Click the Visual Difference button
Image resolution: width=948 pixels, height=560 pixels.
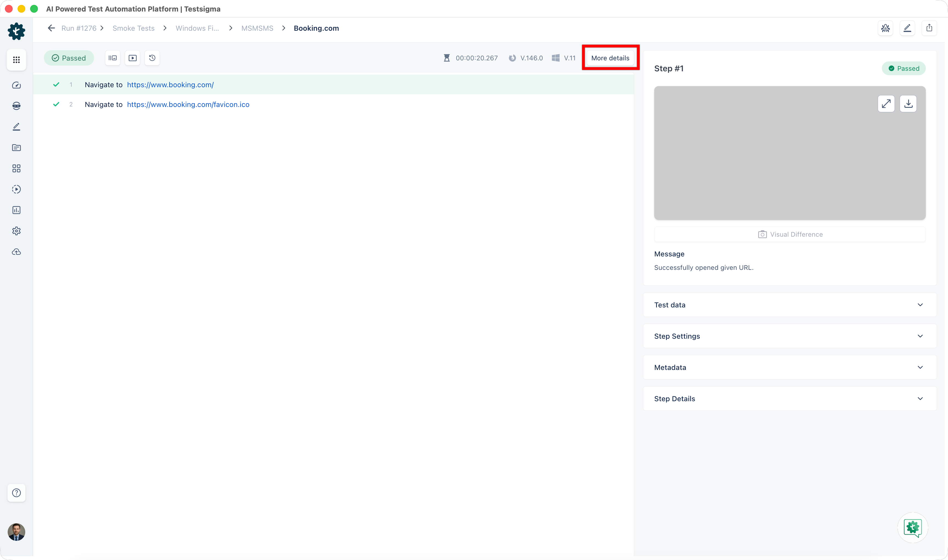pos(789,234)
